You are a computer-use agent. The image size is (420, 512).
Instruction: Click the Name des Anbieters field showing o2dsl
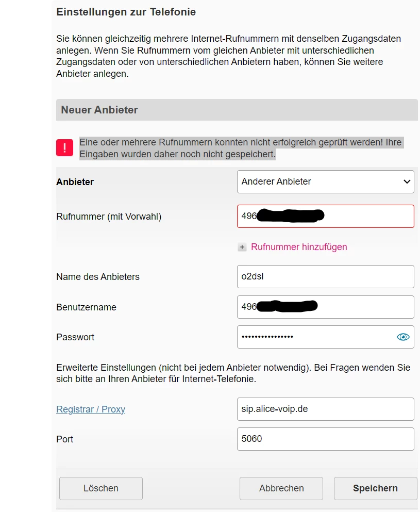pos(325,276)
